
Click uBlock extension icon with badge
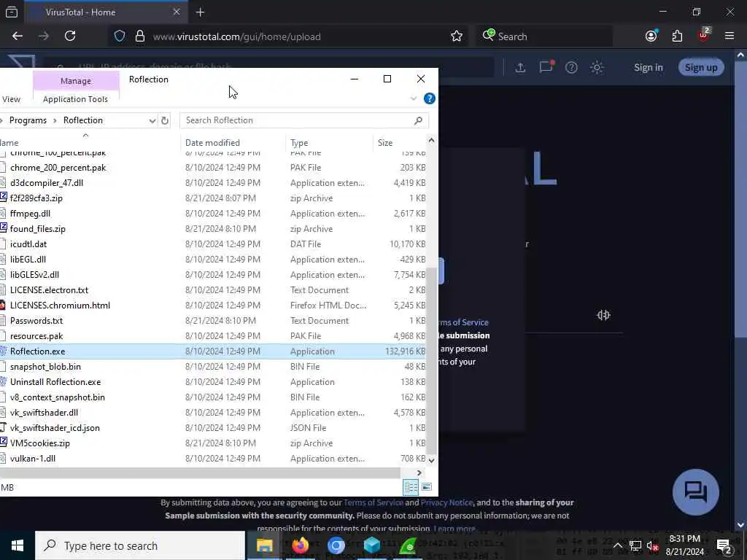coord(703,35)
